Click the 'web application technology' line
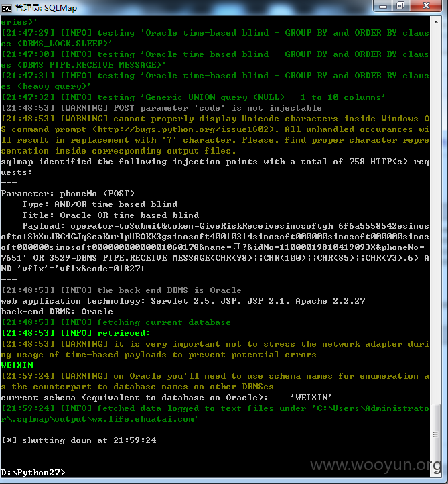This screenshot has height=484, width=448. (183, 301)
